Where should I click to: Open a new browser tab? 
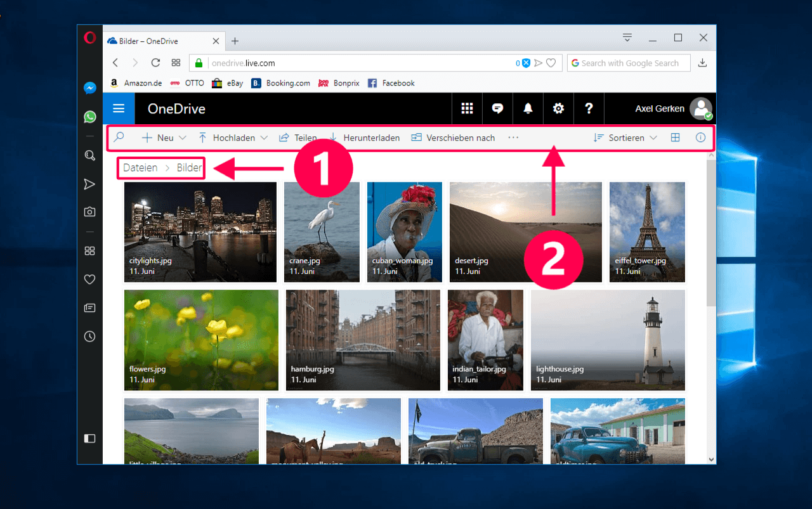(235, 41)
